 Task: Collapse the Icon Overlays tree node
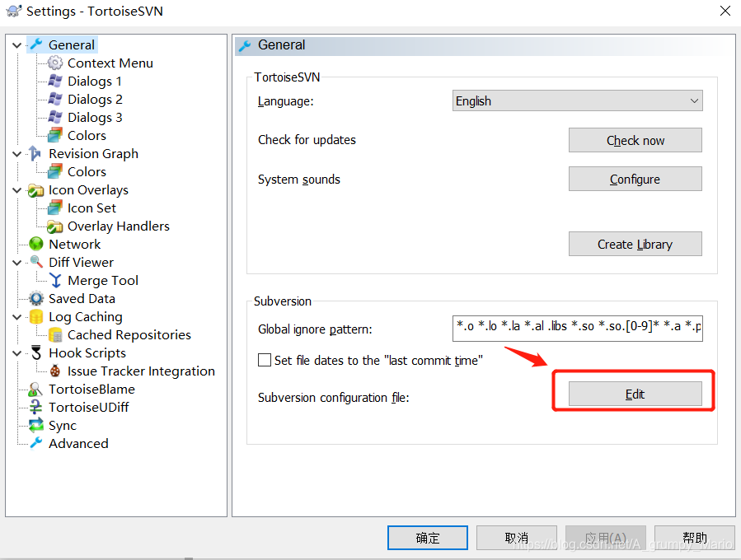17,190
